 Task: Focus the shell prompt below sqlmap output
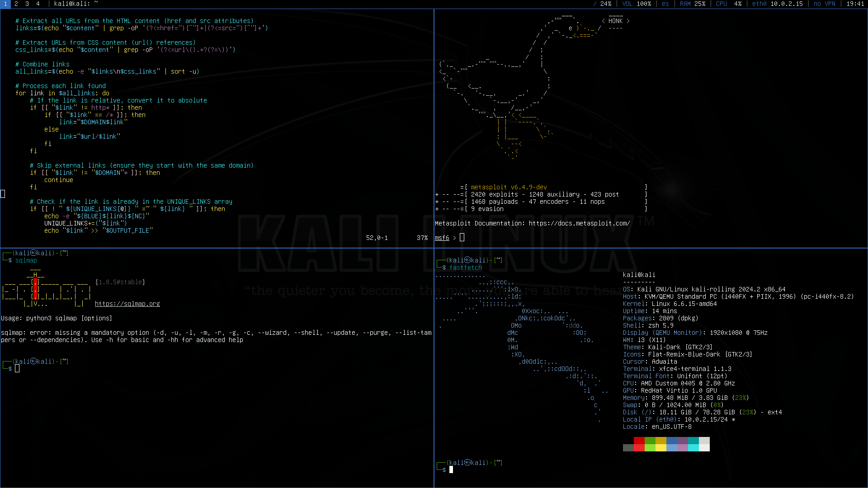click(x=17, y=369)
